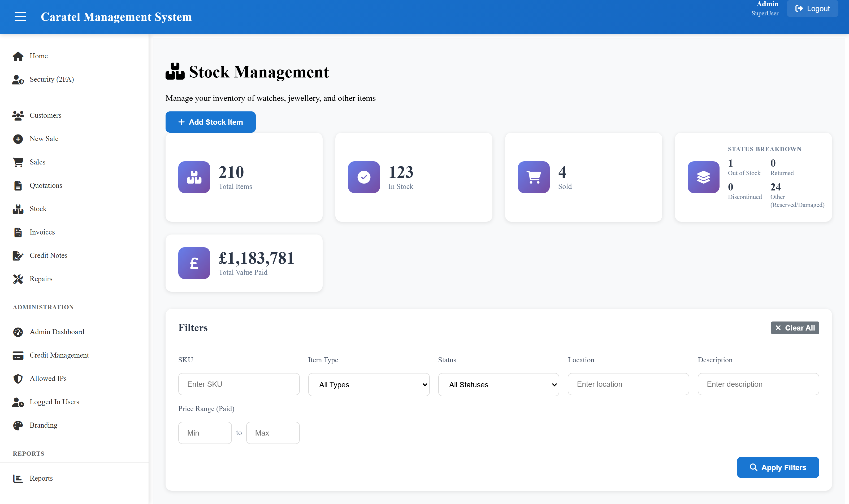Click the 123 In Stock value
849x504 pixels.
click(401, 172)
